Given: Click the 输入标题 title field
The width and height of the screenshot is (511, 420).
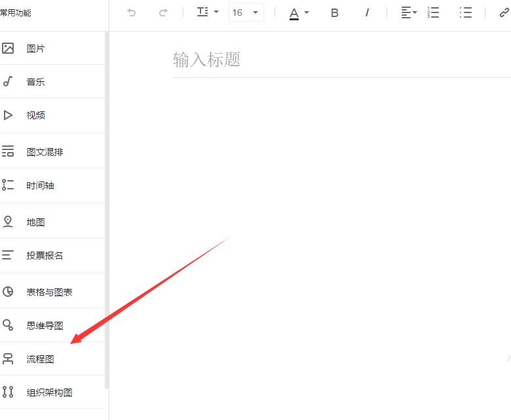Looking at the screenshot, I should (341, 60).
